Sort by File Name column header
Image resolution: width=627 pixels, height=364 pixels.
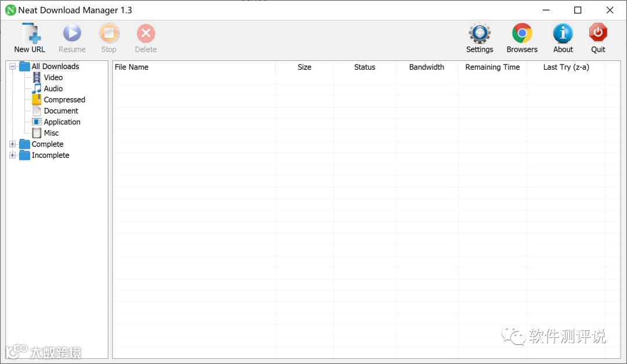pos(194,67)
